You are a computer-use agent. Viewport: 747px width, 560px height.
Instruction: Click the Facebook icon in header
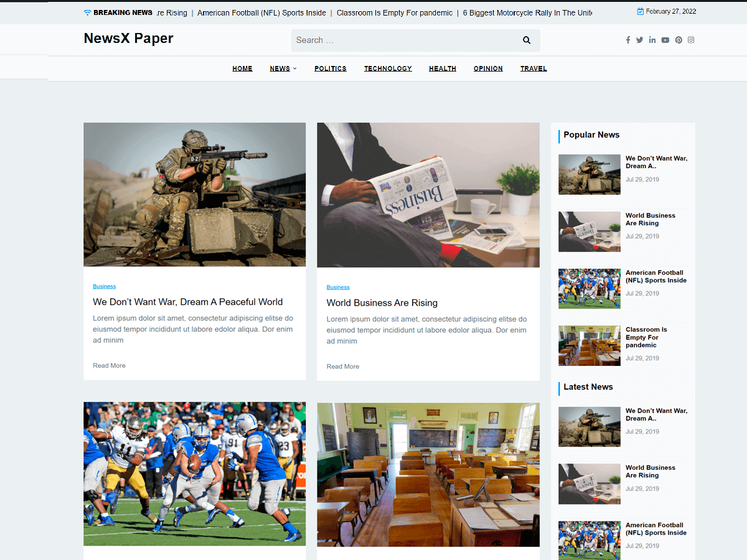tap(627, 40)
